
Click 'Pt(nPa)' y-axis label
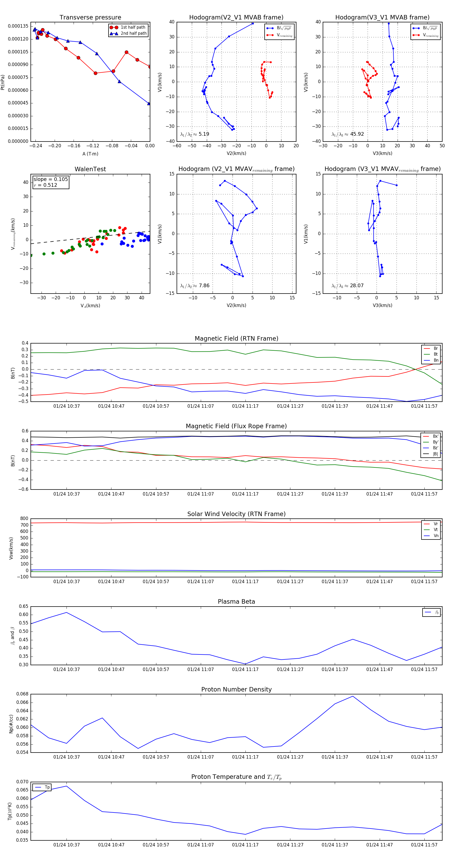click(x=3, y=82)
